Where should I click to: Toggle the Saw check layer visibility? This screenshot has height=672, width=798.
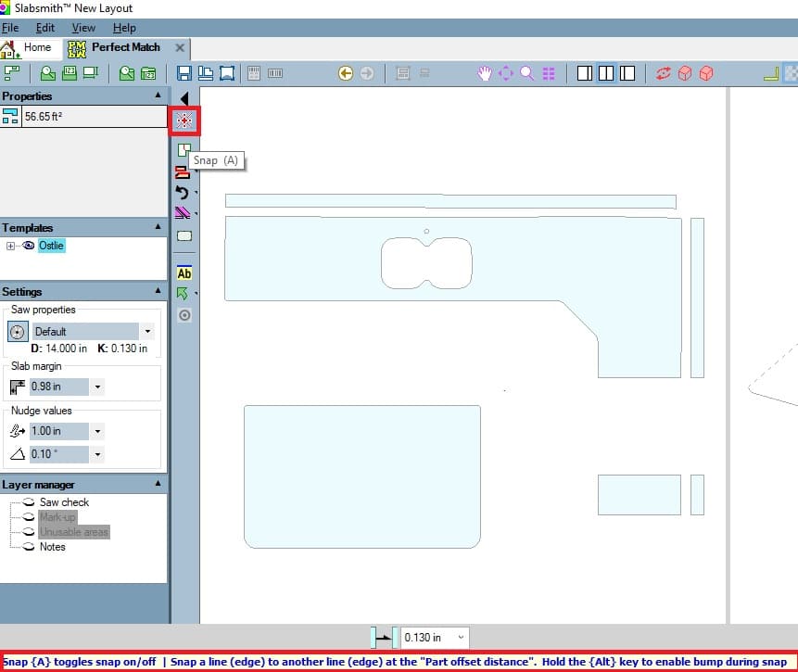click(x=28, y=502)
